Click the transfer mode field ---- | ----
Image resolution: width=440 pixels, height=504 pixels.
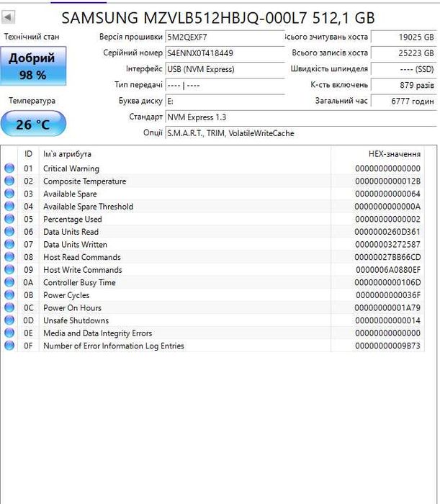225,85
